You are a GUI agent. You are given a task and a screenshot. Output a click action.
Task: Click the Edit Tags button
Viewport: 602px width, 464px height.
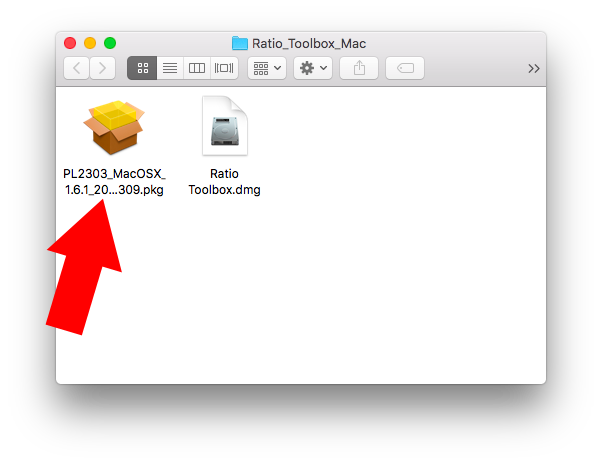pos(405,68)
